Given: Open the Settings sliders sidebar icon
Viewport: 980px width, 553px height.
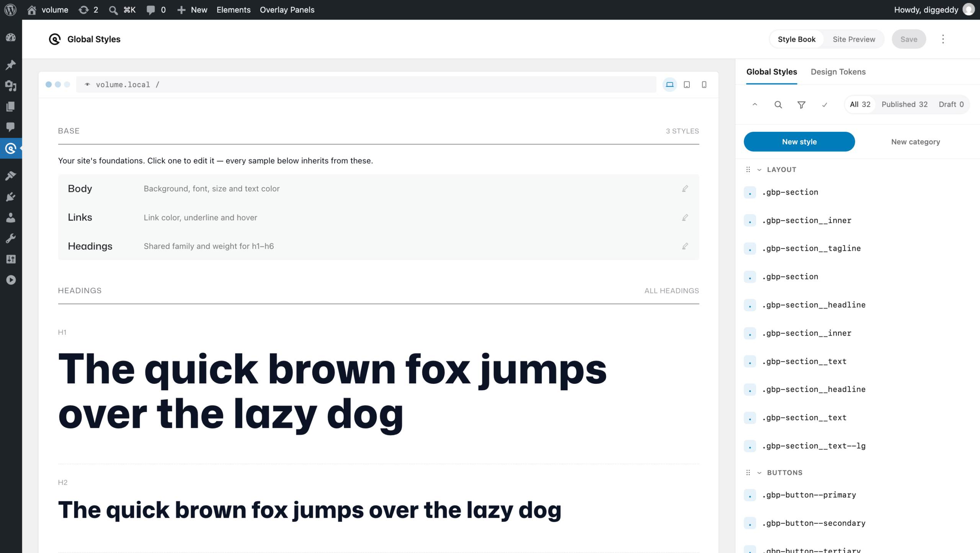Looking at the screenshot, I should tap(11, 259).
